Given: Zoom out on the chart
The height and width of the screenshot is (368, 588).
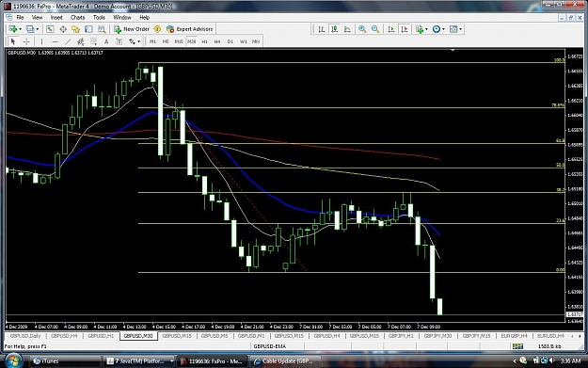Looking at the screenshot, I should [x=375, y=29].
